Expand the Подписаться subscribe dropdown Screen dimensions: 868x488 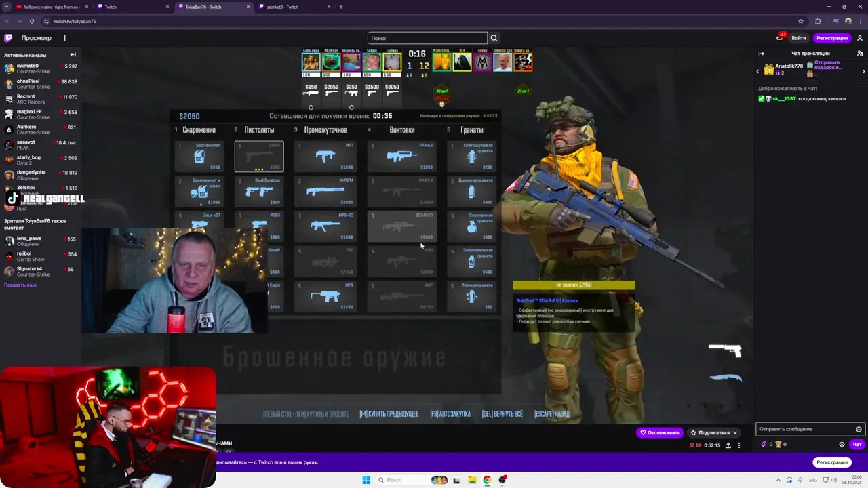click(x=736, y=432)
